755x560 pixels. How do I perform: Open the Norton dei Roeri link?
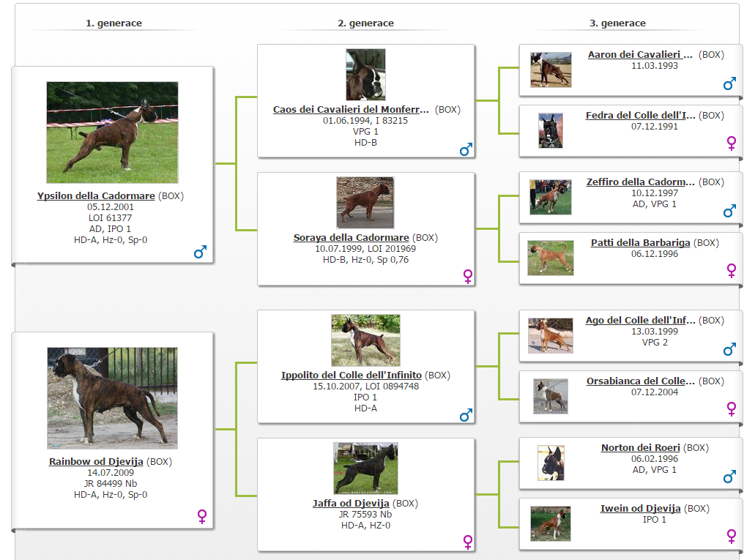coord(641,448)
